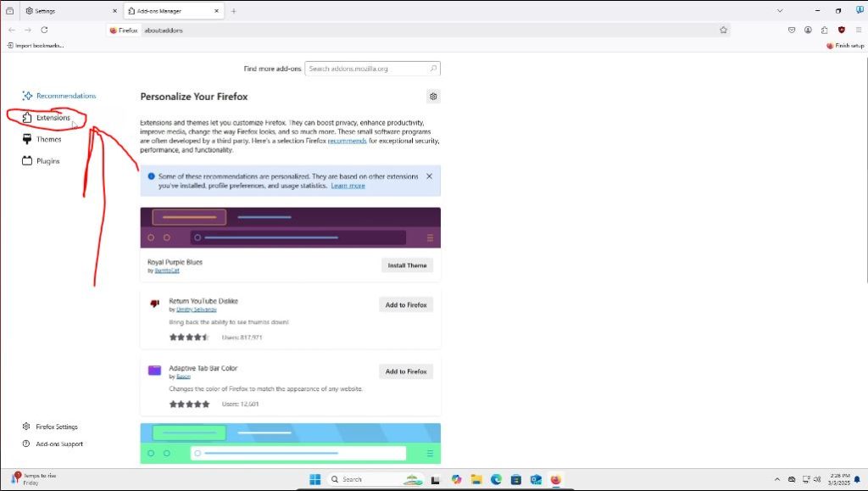Open the Royal Purple Blues author link
868x491 pixels.
tap(167, 271)
